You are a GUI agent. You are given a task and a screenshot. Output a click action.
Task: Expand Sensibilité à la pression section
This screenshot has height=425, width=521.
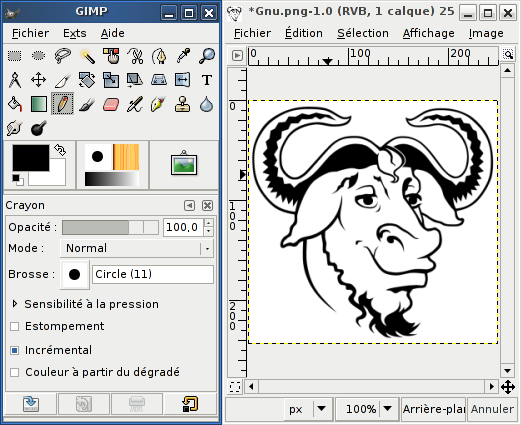pyautogui.click(x=15, y=304)
